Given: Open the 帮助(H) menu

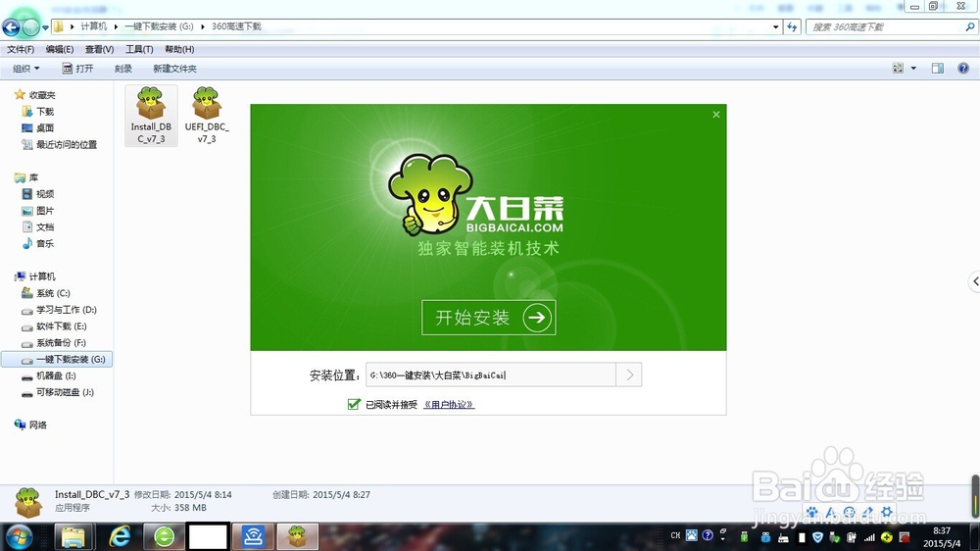Looking at the screenshot, I should click(179, 49).
